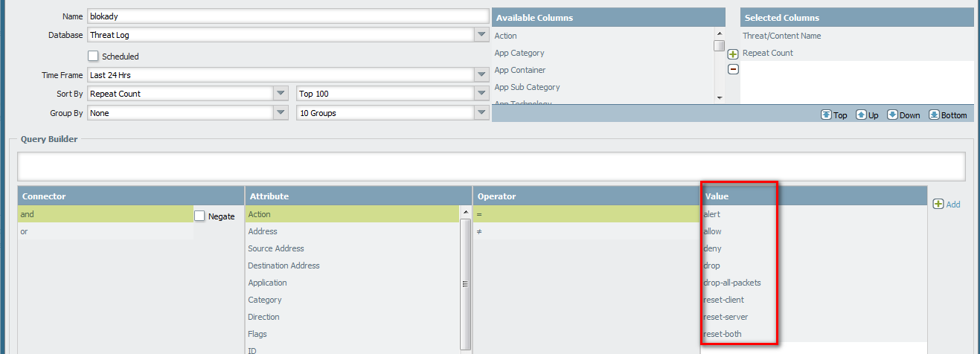Select the Application attribute
The image size is (980, 354).
(x=353, y=283)
